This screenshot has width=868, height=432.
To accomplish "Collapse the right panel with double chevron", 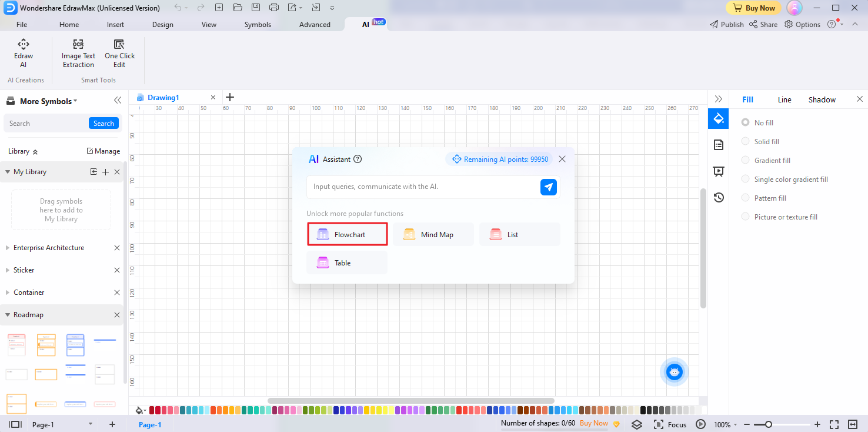I will pyautogui.click(x=718, y=99).
